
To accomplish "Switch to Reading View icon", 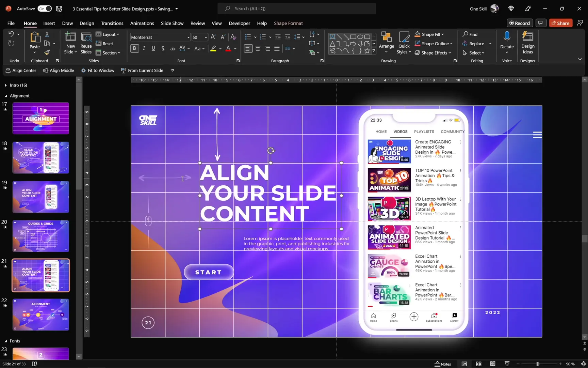I will coord(493,364).
